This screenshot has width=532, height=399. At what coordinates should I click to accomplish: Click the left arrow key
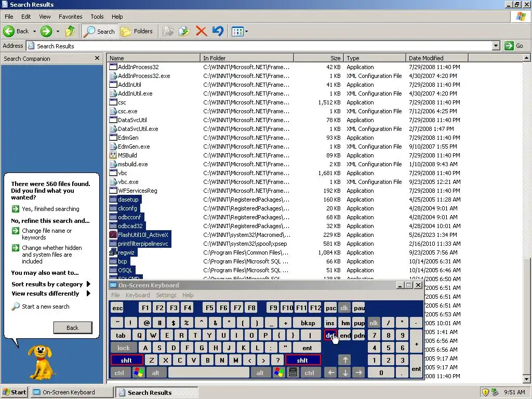331,373
